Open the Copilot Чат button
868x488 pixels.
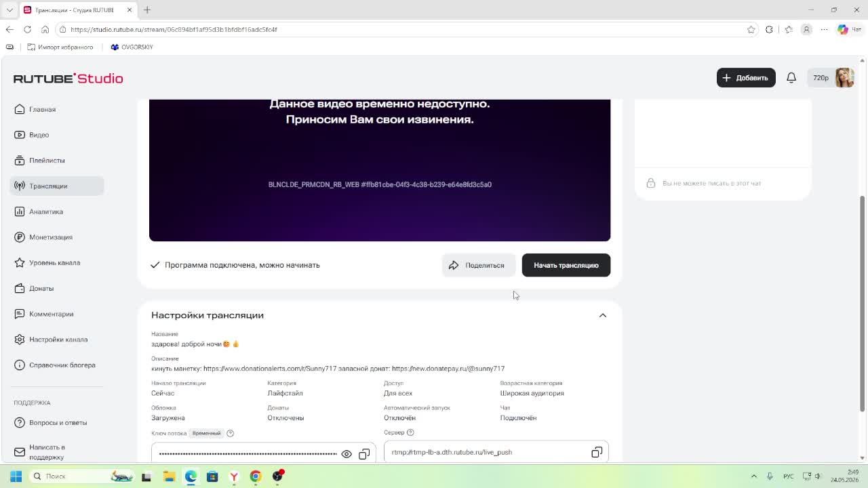[x=848, y=29]
